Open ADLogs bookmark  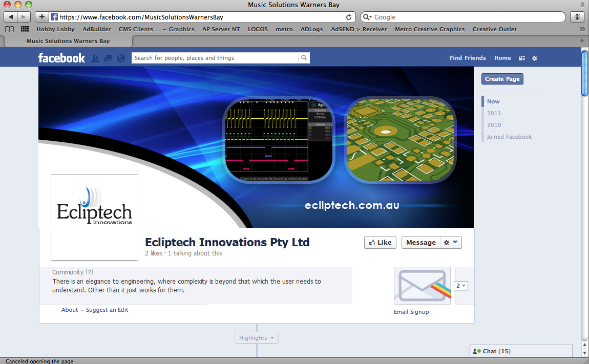(311, 29)
